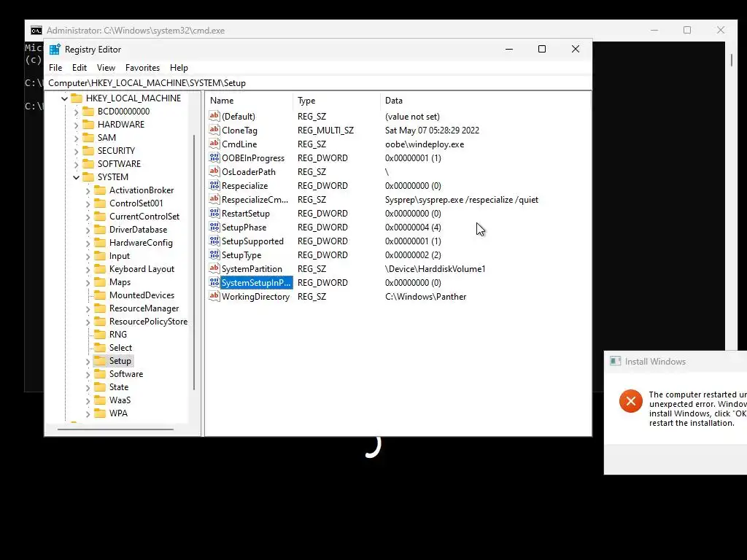Expand the WaaS key
This screenshot has height=560, width=747.
coord(88,400)
